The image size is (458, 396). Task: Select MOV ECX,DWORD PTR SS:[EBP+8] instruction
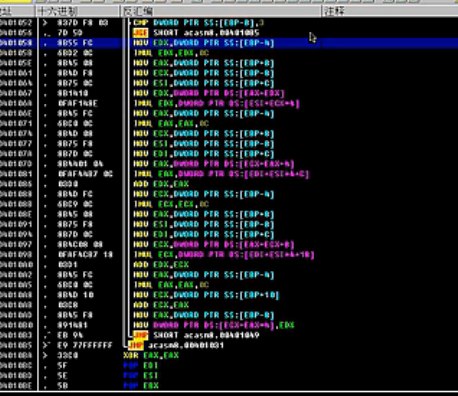(204, 134)
